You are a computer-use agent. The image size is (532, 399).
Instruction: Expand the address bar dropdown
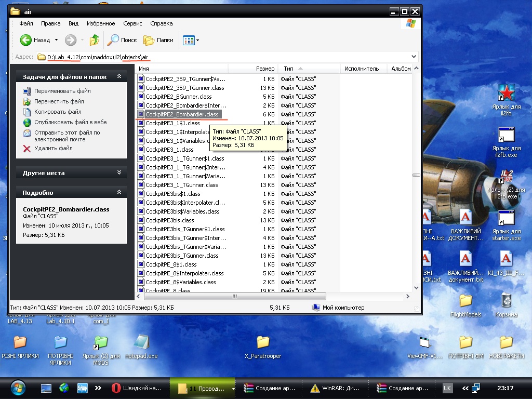pos(414,57)
